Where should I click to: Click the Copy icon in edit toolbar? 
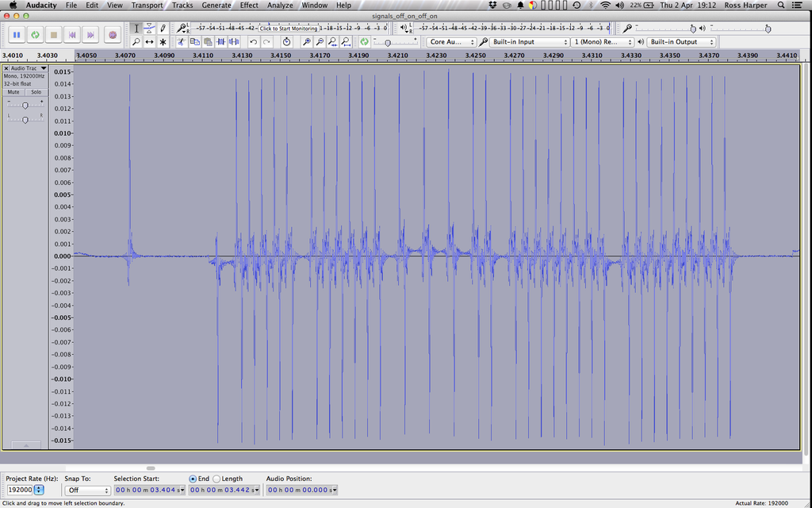[x=195, y=42]
